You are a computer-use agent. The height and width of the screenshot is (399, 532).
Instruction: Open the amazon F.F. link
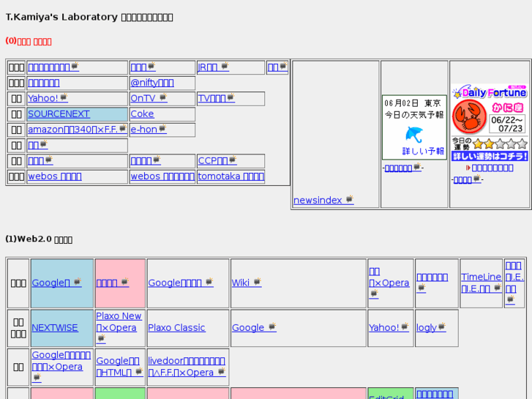pyautogui.click(x=77, y=130)
